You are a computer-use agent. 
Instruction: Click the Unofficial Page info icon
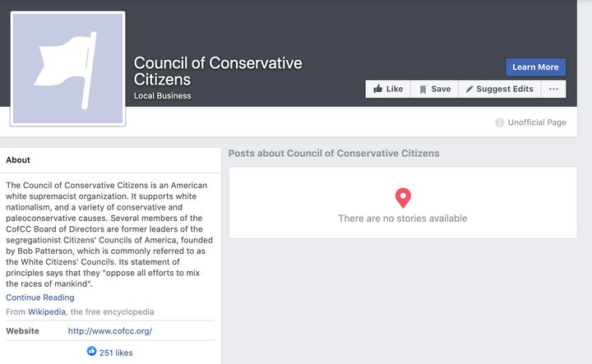pos(500,122)
